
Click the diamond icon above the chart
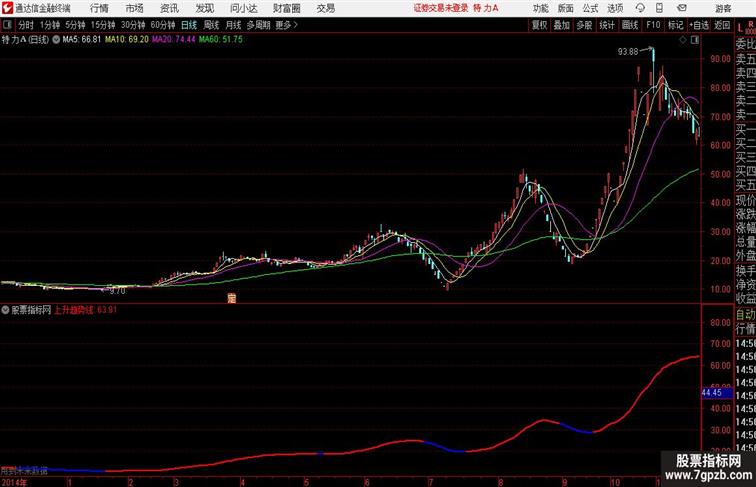tap(683, 40)
